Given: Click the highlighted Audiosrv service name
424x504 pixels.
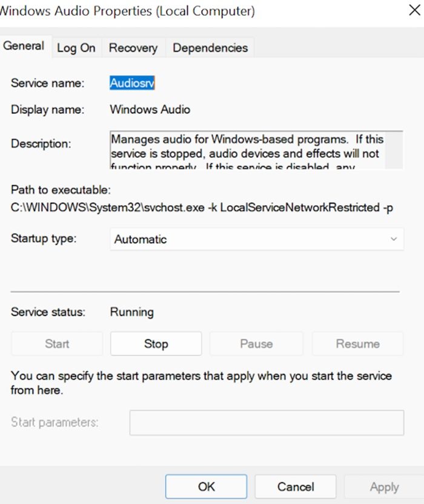Looking at the screenshot, I should point(132,83).
